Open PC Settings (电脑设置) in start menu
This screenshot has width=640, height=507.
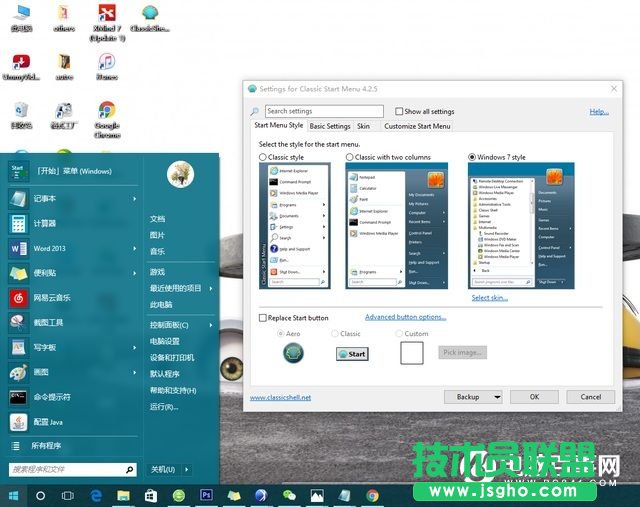click(x=165, y=341)
